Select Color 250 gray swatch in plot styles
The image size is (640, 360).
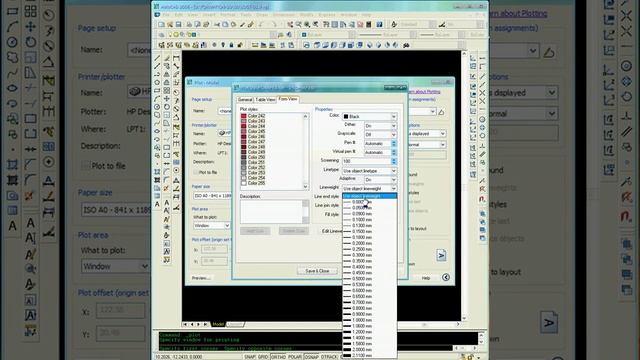point(244,157)
